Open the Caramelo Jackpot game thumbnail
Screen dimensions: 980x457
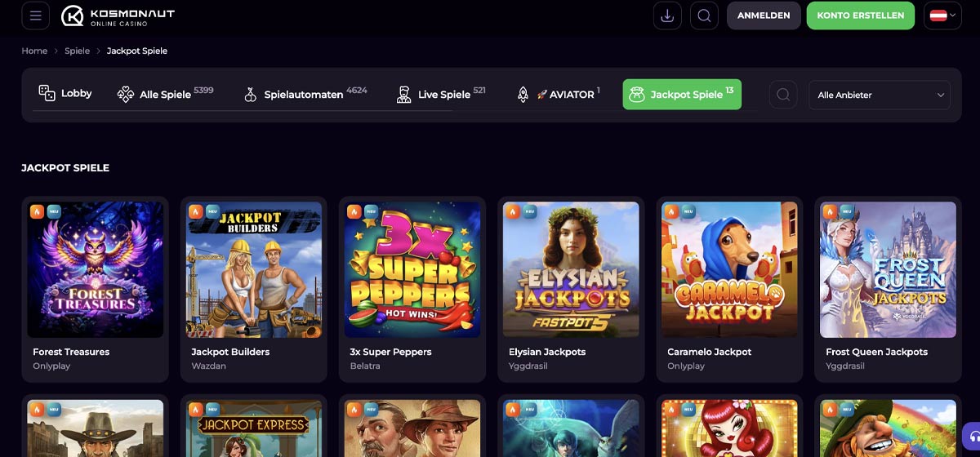(729, 269)
